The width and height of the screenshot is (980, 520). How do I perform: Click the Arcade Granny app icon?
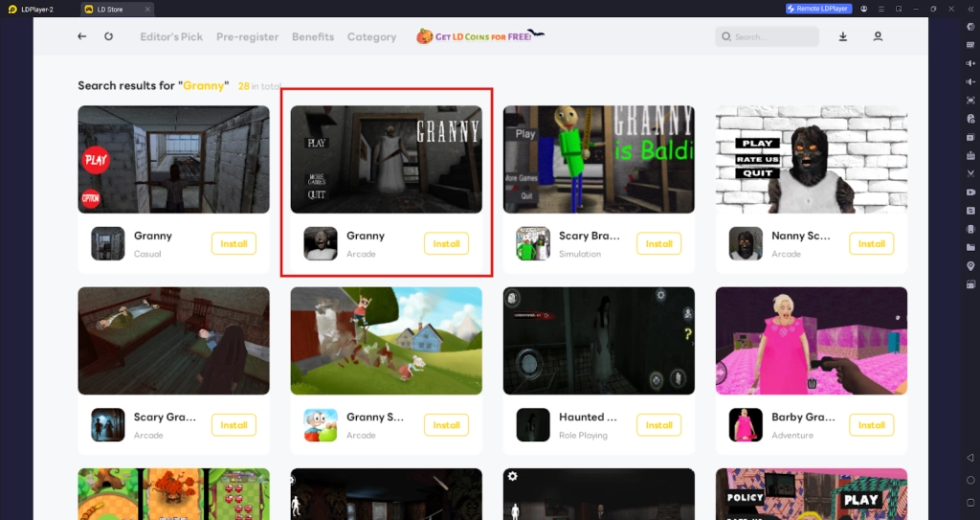click(321, 243)
